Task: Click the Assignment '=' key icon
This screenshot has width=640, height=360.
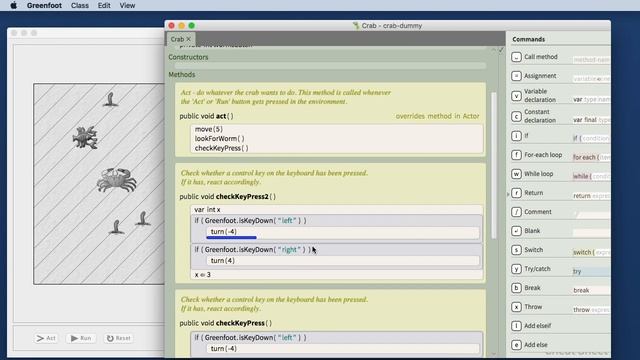Action: (516, 76)
